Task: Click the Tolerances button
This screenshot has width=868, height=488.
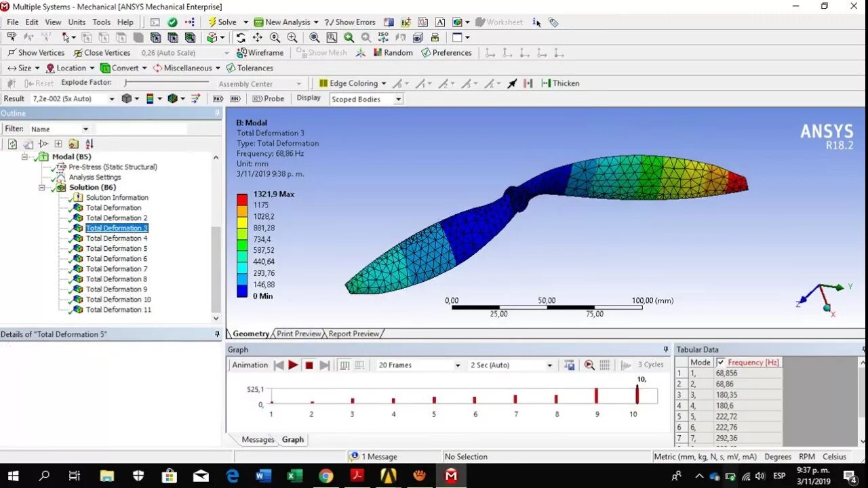Action: coord(250,68)
